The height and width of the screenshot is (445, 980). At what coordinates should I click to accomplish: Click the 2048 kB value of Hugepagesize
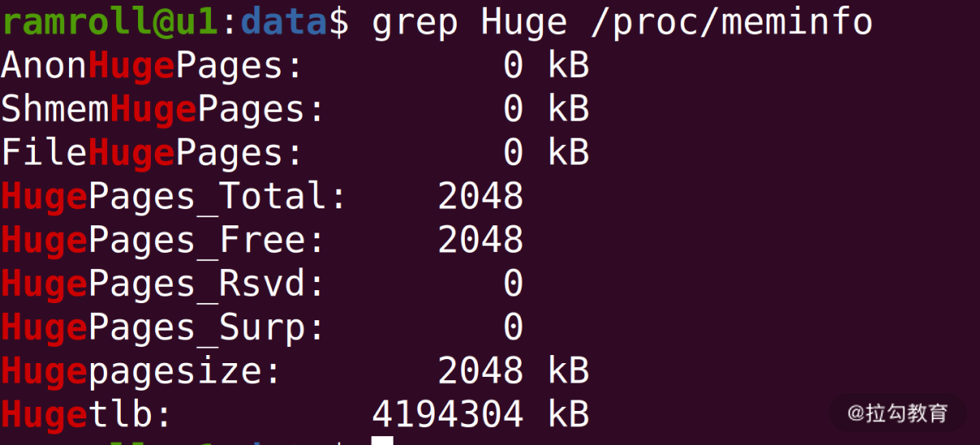click(513, 371)
